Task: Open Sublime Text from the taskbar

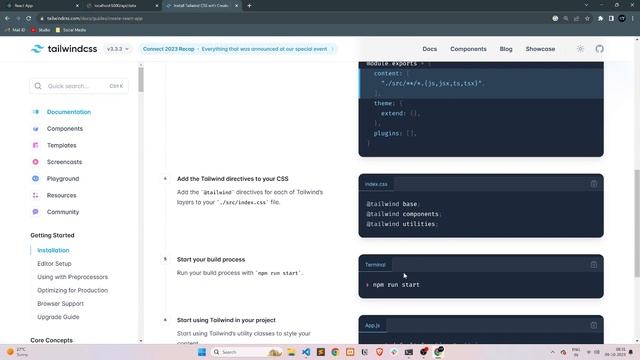Action: pyautogui.click(x=321, y=352)
